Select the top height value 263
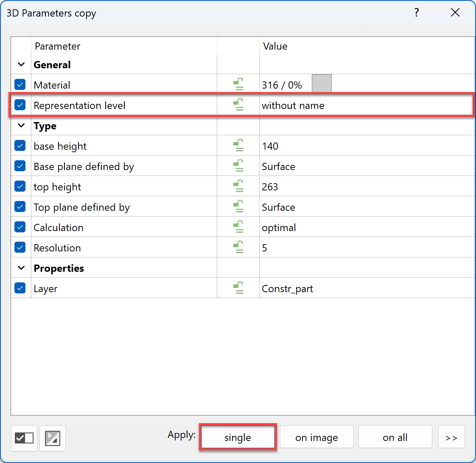 click(x=270, y=187)
